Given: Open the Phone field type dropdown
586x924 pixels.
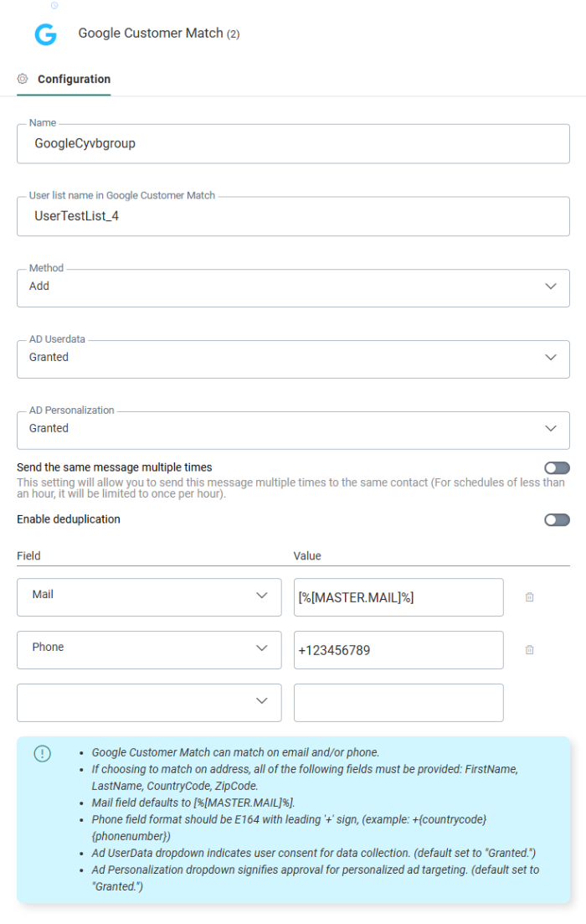Looking at the screenshot, I should 149,649.
